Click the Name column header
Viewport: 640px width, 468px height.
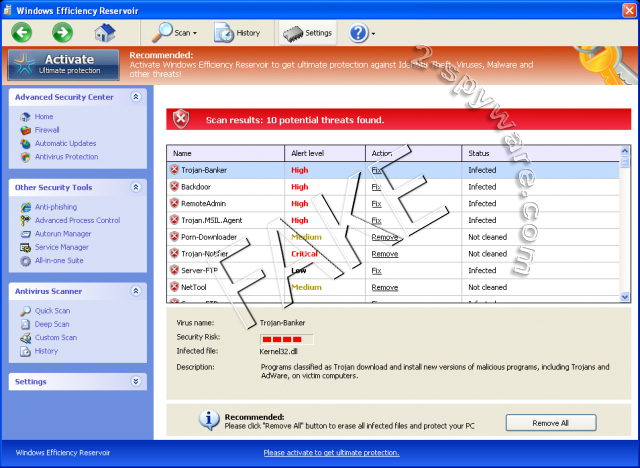click(225, 153)
